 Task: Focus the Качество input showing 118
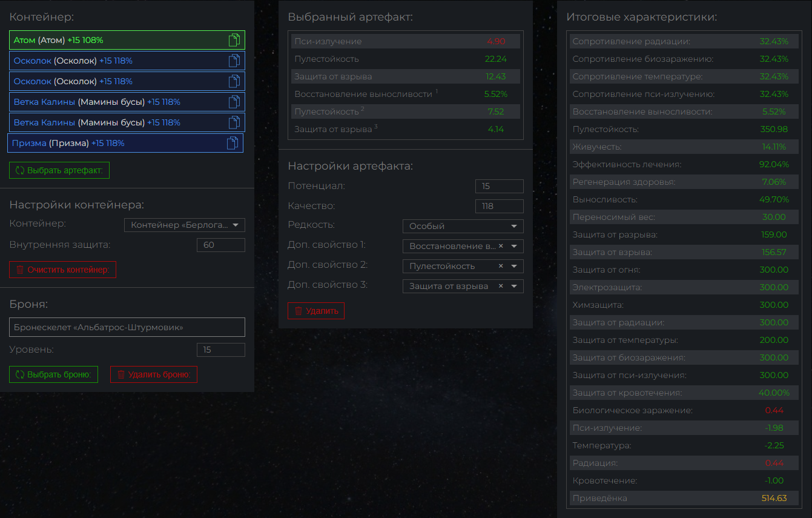pos(500,206)
